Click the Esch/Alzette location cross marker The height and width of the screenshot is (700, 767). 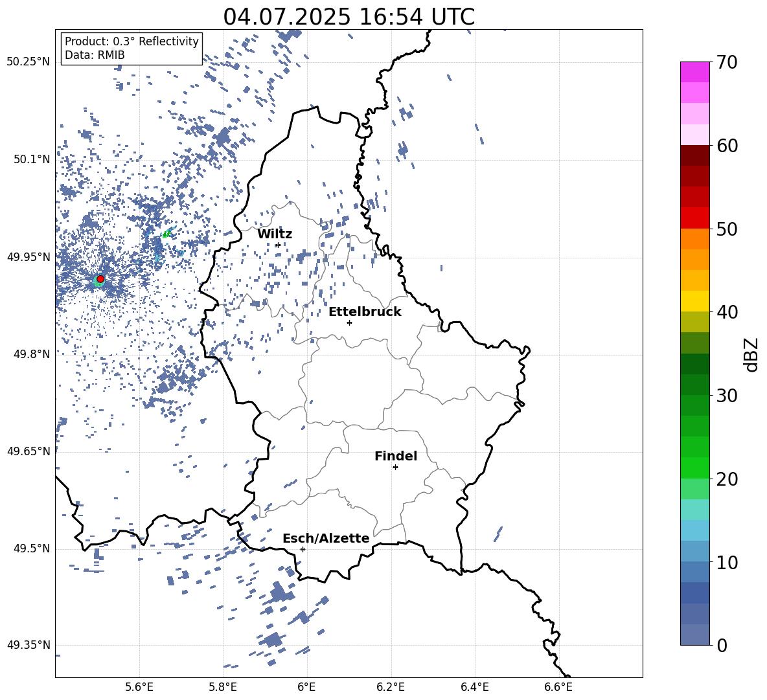pyautogui.click(x=303, y=549)
